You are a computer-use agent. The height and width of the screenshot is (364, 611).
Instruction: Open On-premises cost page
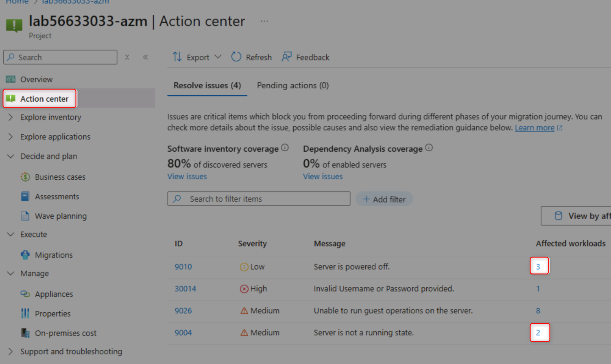(65, 333)
